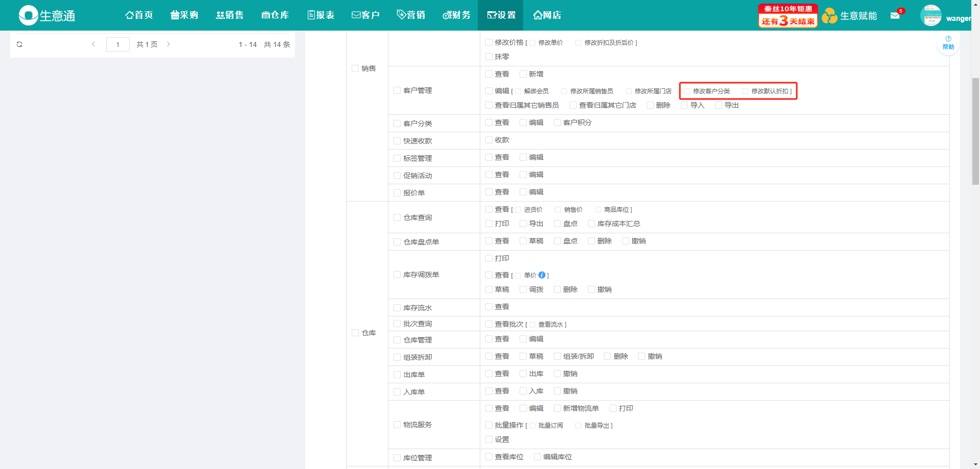
Task: Click the 粉丝10年钜惠 promotion banner
Action: click(x=788, y=15)
